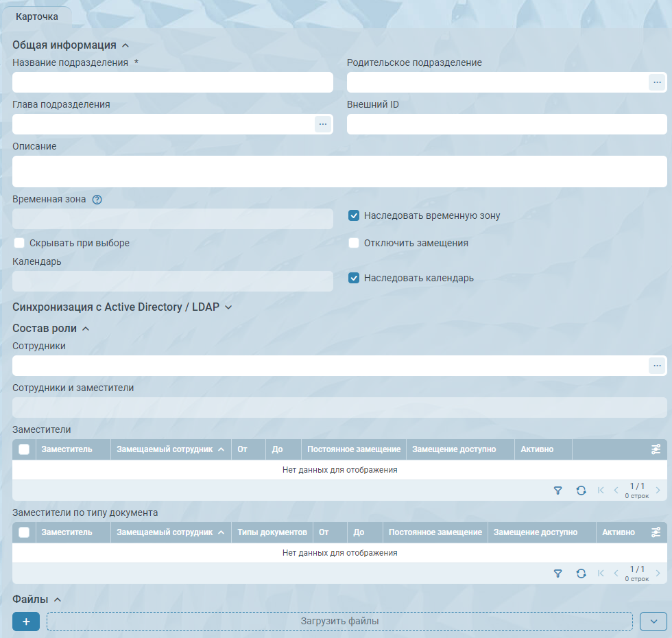This screenshot has height=638, width=672.
Task: Open the Родительское подразделение picker ellipsis button
Action: point(657,82)
